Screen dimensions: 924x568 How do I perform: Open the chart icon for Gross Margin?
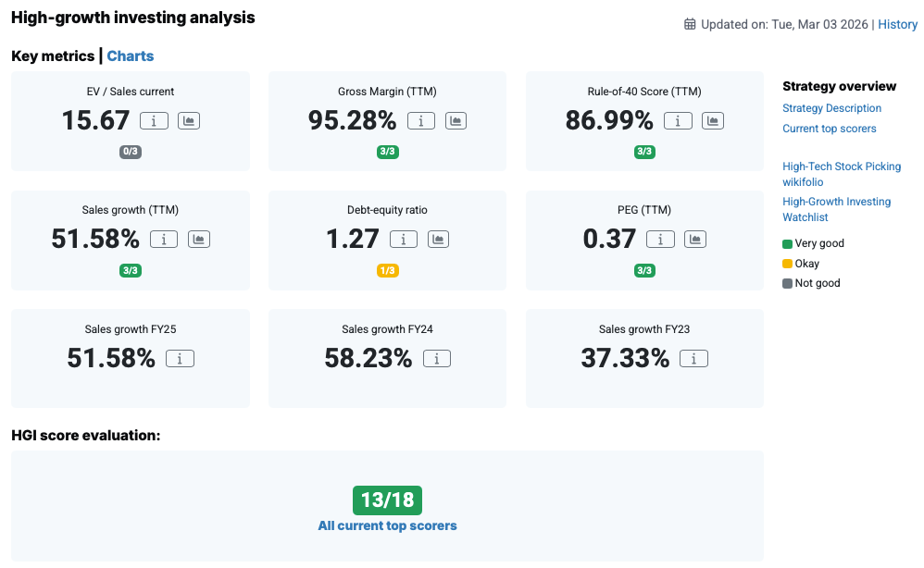point(456,120)
